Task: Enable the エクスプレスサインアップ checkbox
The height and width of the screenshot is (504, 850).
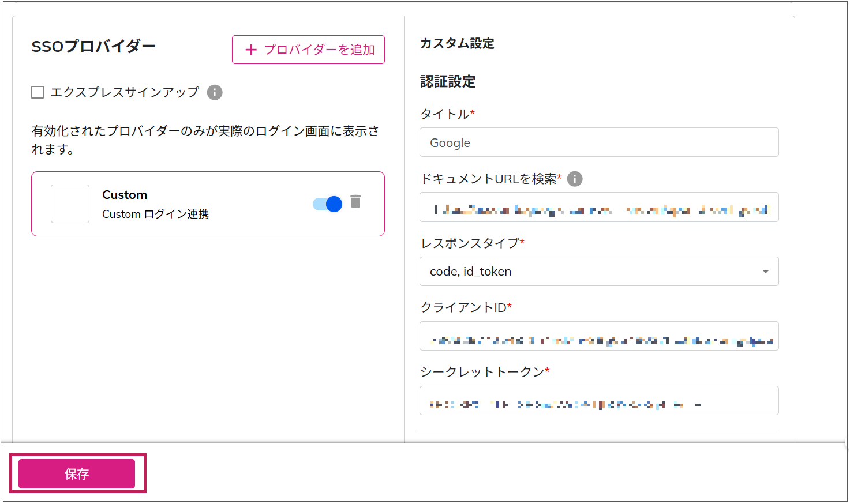Action: coord(38,92)
